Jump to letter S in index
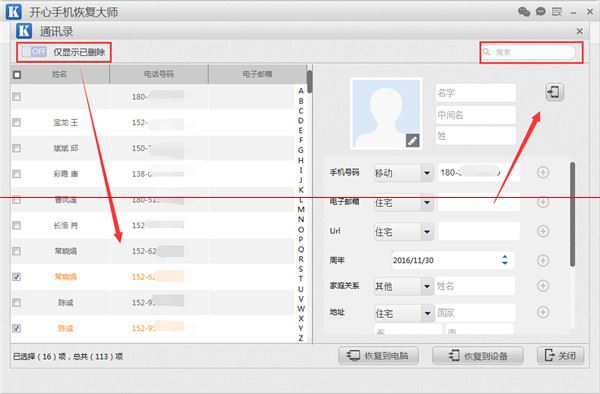This screenshot has height=394, width=600. (x=301, y=269)
